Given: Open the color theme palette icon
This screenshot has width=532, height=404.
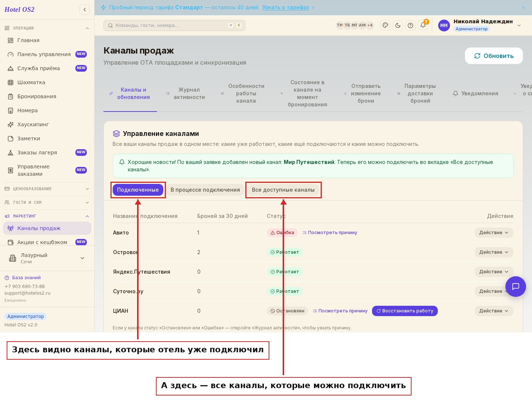Looking at the screenshot, I should pos(385,25).
